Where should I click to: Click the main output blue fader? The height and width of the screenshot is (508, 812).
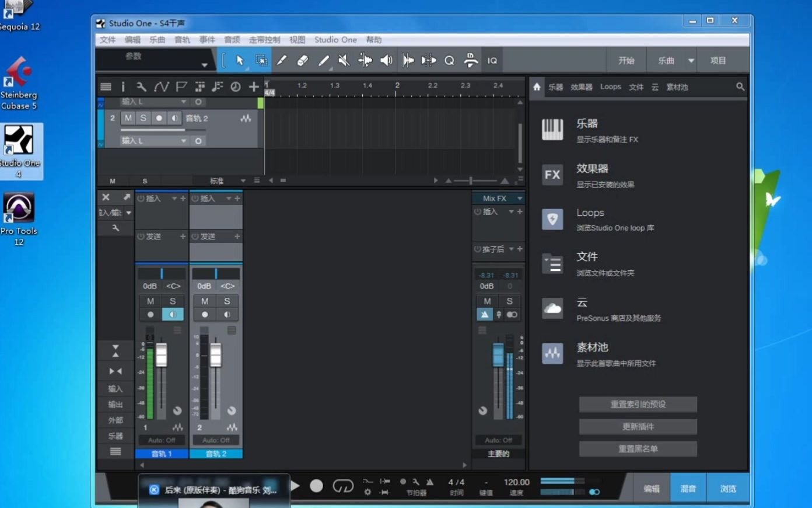point(498,354)
